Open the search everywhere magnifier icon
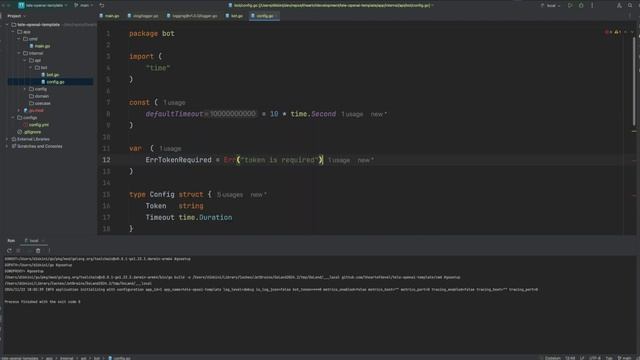The width and height of the screenshot is (640, 360). coord(630,6)
